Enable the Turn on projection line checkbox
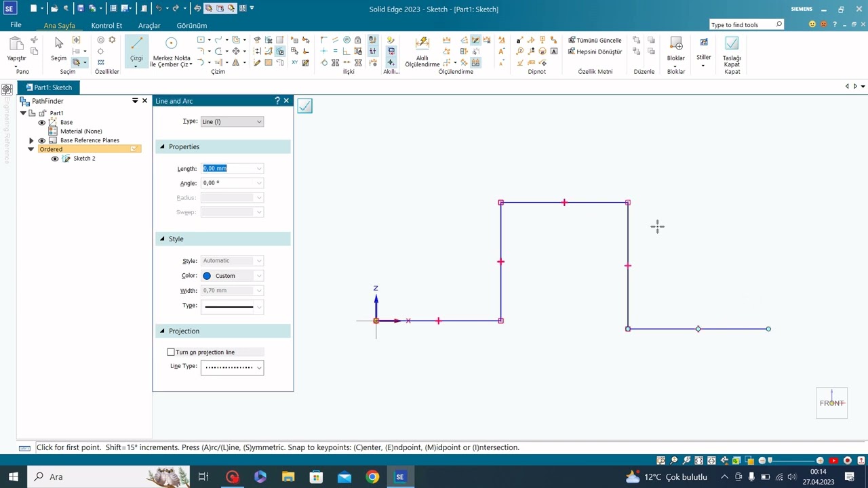The height and width of the screenshot is (488, 868). (171, 352)
